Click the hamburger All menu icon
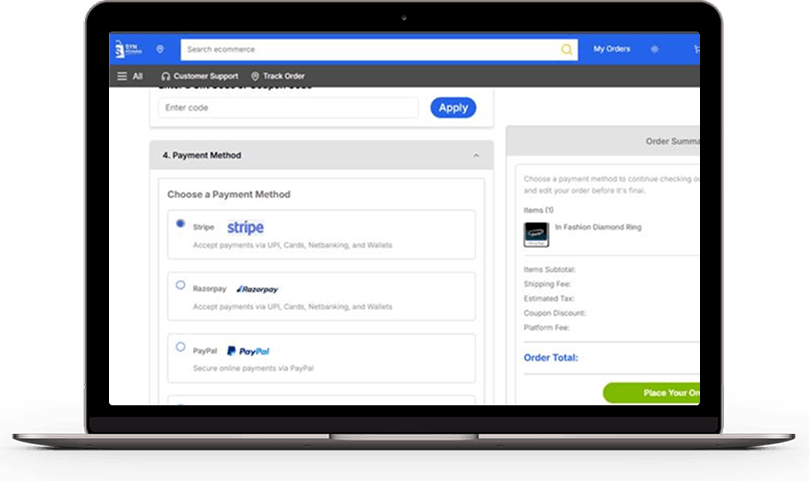The width and height of the screenshot is (810, 482). coord(122,76)
